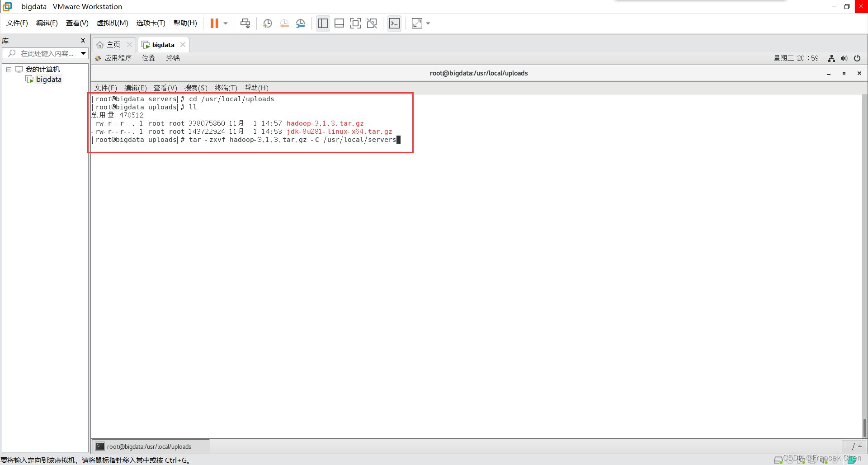Open the snapshot manager
This screenshot has height=465, width=868.
click(301, 23)
